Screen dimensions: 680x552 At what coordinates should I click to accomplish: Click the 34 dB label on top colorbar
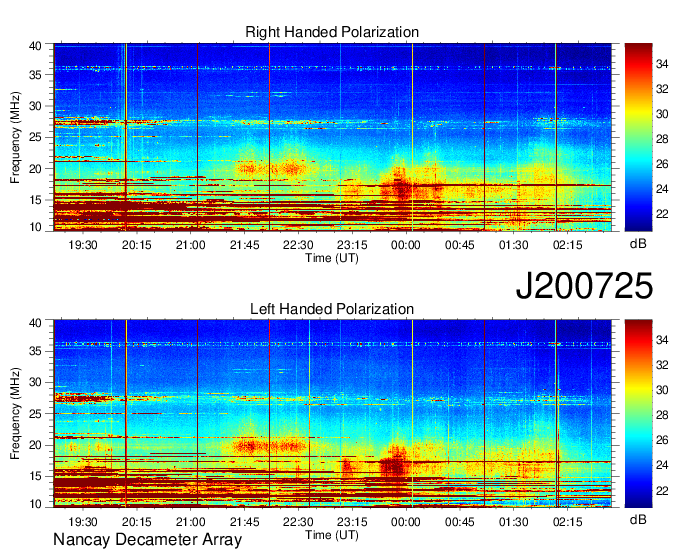(x=662, y=64)
